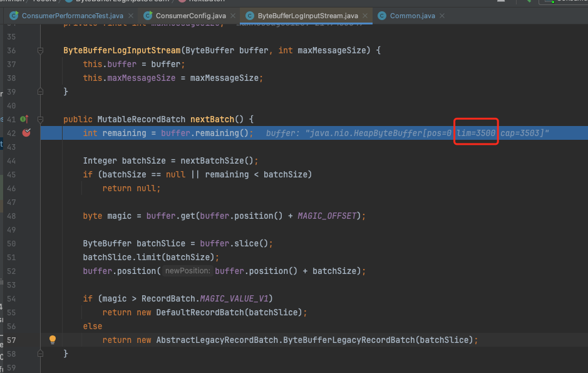
Task: Click the class icon on ConsumerConfig.java tab
Action: click(x=147, y=15)
